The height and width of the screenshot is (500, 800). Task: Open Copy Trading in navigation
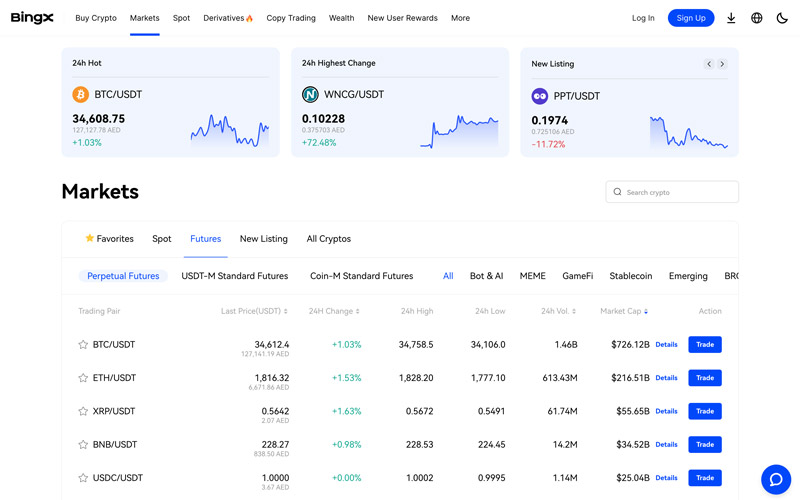[291, 18]
